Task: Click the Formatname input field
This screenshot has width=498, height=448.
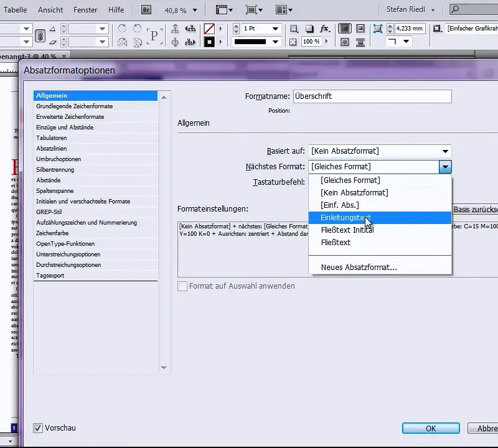Action: pos(372,96)
